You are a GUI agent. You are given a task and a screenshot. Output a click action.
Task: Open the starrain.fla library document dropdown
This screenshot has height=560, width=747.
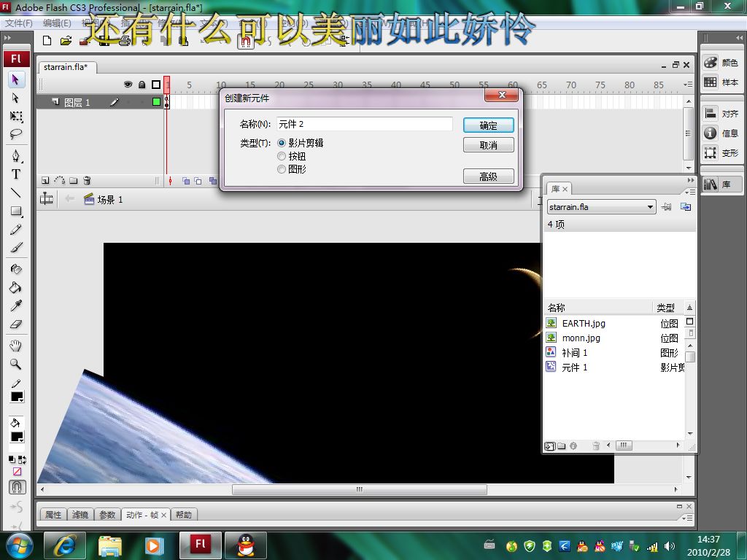tap(601, 207)
